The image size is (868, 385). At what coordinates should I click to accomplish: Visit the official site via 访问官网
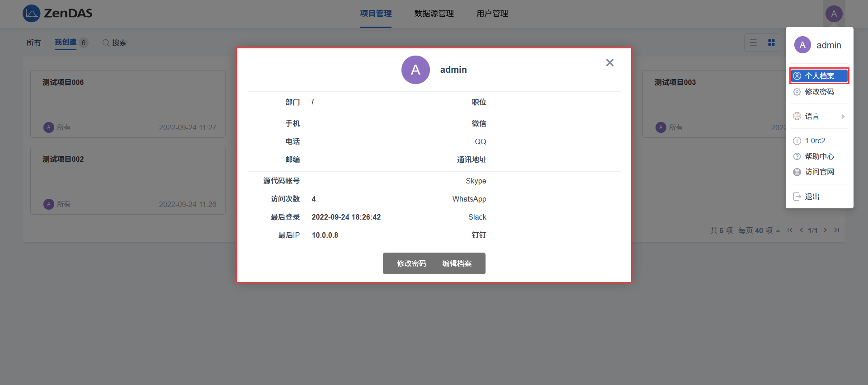click(819, 172)
